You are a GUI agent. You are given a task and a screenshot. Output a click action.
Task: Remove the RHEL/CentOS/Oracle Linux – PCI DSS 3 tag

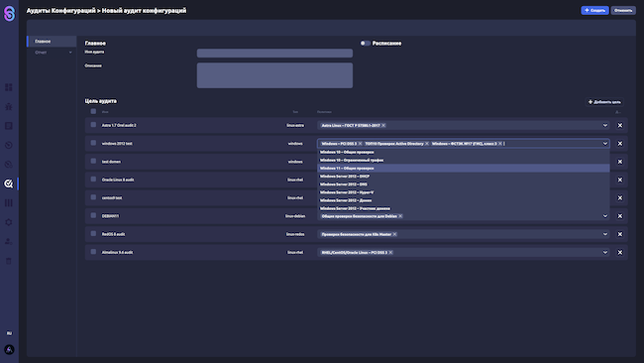(x=390, y=253)
